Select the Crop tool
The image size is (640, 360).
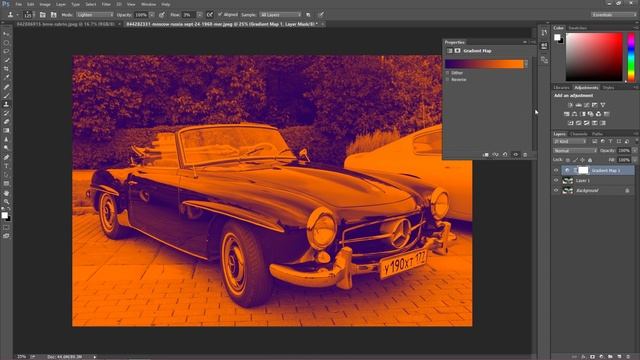[6, 69]
